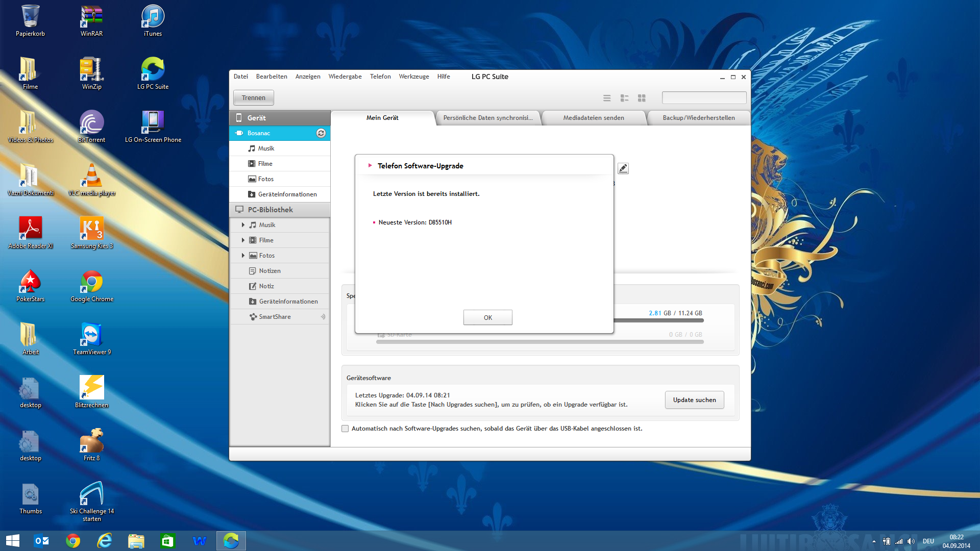Open Outlook from taskbar

[41, 541]
